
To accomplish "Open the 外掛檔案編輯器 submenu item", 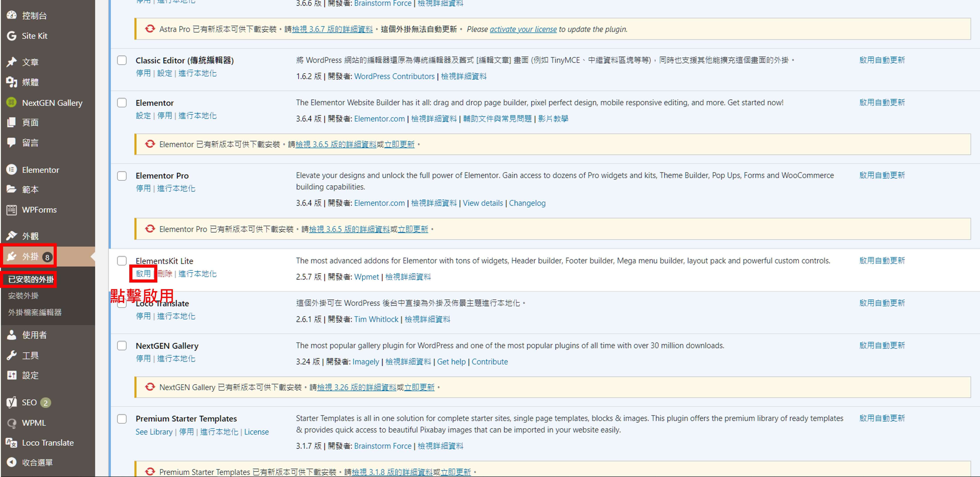I will point(35,312).
